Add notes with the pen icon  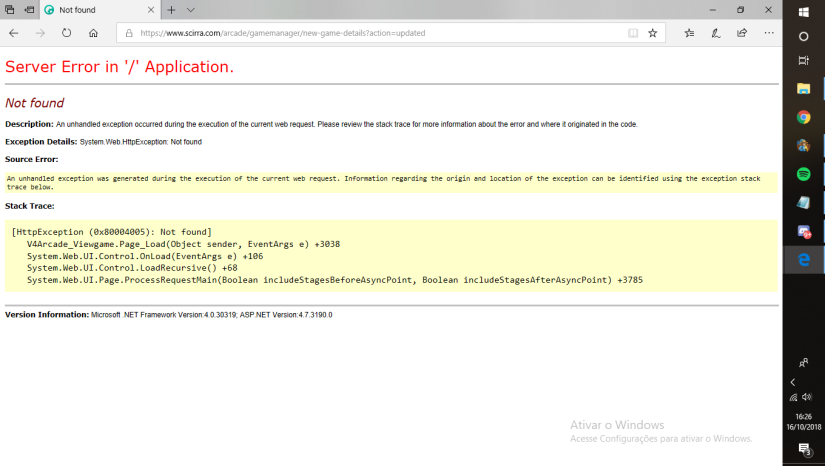(716, 33)
